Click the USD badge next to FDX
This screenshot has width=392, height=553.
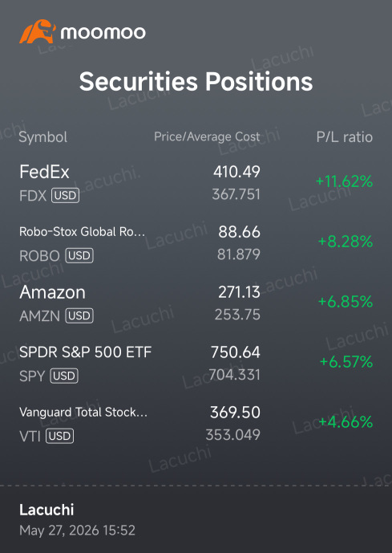pyautogui.click(x=65, y=195)
